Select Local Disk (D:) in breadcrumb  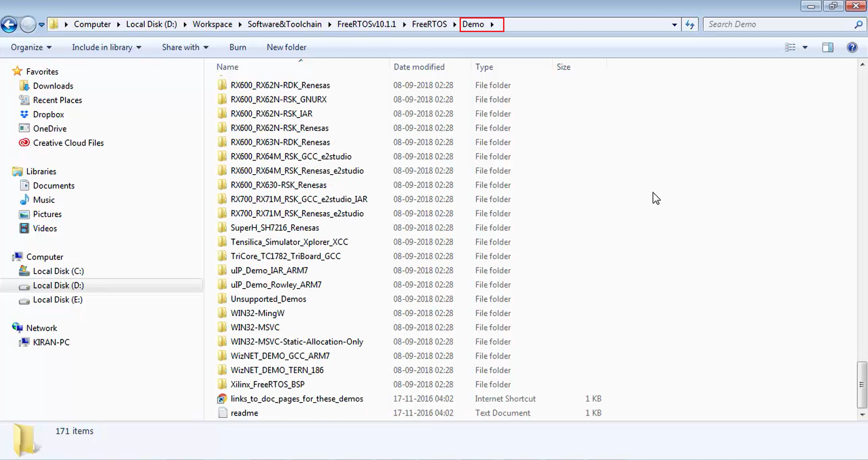[151, 24]
